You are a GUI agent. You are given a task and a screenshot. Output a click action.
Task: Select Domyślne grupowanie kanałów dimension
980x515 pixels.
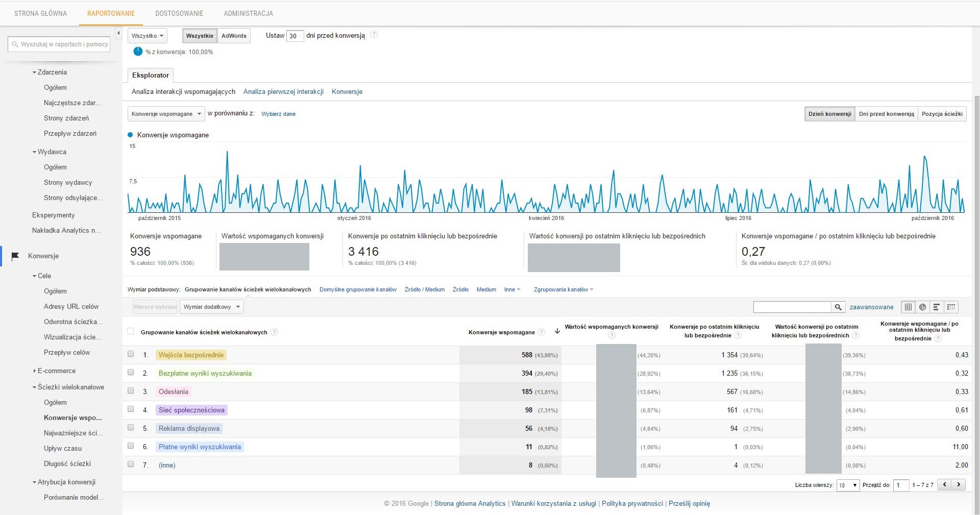pos(358,289)
